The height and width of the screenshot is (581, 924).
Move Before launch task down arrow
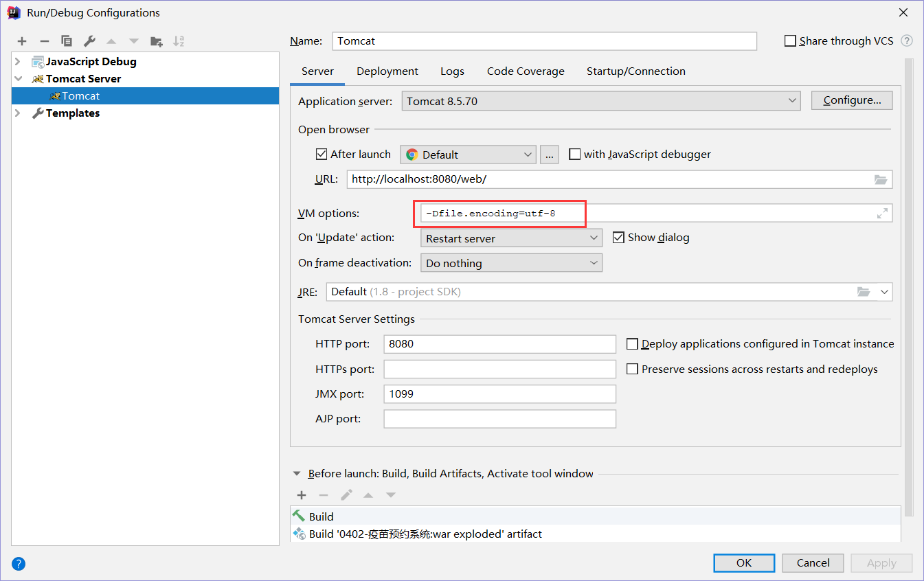pos(391,495)
